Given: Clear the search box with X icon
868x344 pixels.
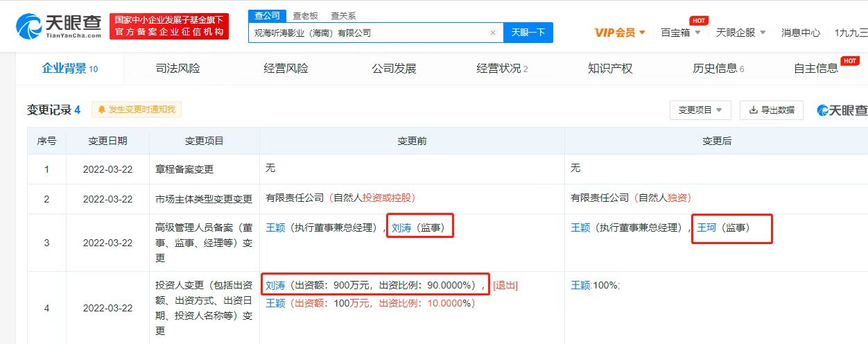Looking at the screenshot, I should coord(493,33).
